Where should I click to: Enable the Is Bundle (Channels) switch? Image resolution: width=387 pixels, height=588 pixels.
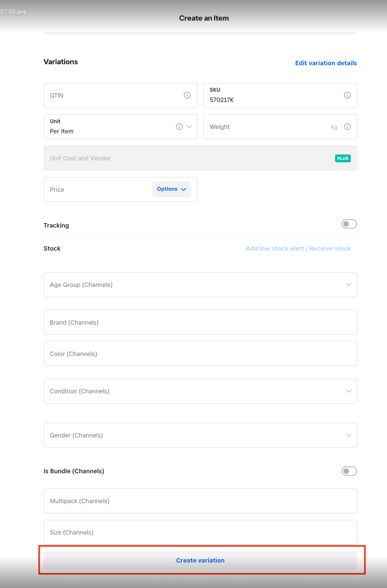349,471
